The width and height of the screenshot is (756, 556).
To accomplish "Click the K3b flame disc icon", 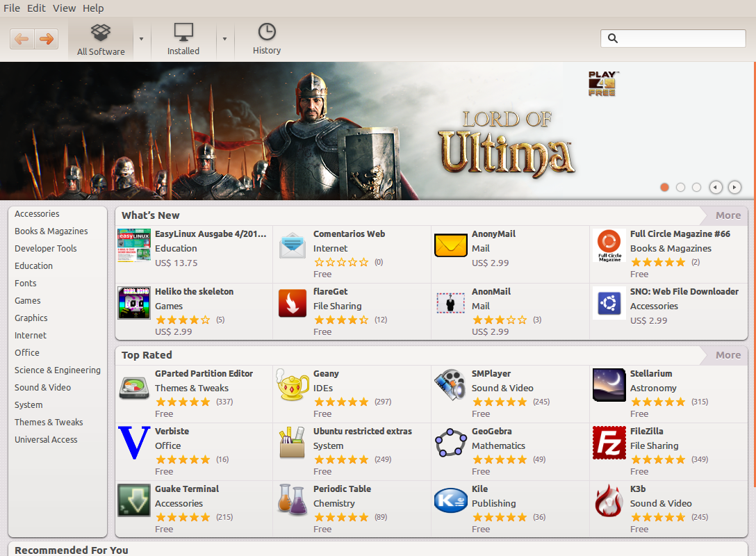I will point(609,500).
